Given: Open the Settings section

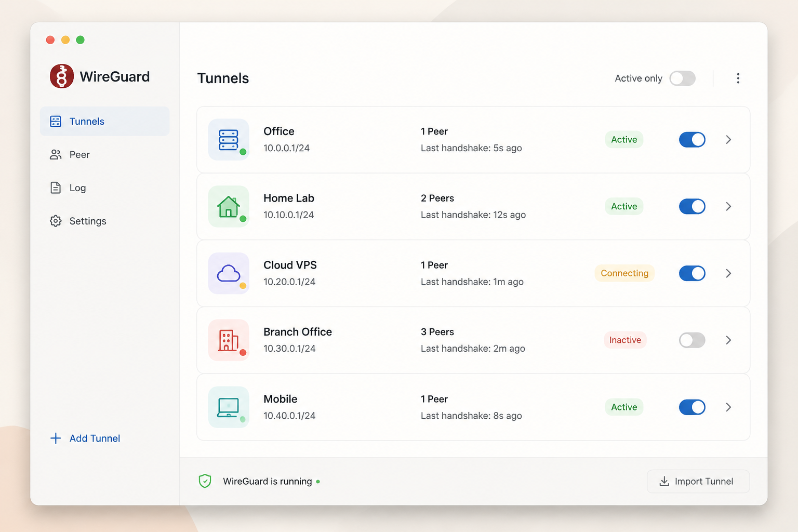Looking at the screenshot, I should pyautogui.click(x=104, y=221).
